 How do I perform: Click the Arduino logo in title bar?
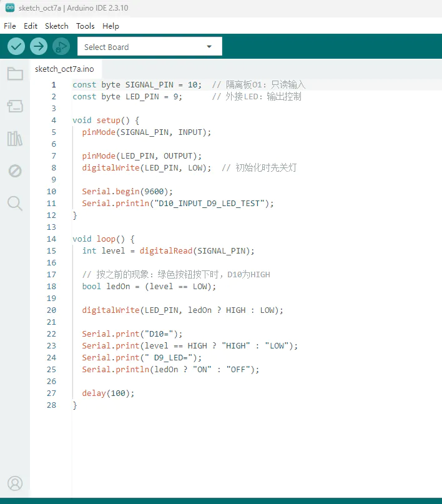click(10, 7)
